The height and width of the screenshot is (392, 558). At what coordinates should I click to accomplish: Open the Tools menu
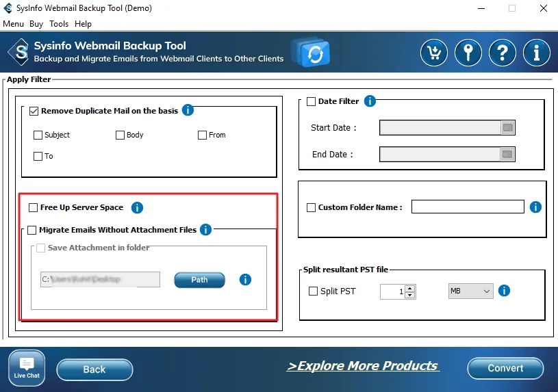[x=59, y=24]
